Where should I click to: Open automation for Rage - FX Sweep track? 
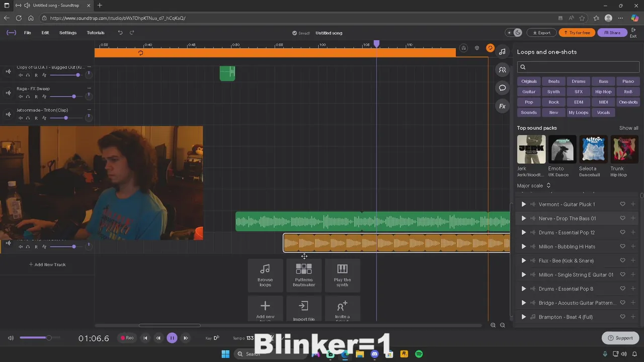(44, 97)
